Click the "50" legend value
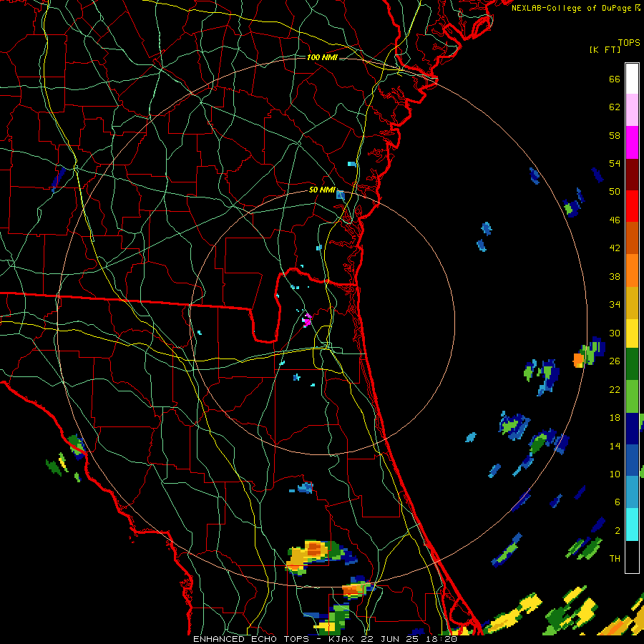 point(615,191)
